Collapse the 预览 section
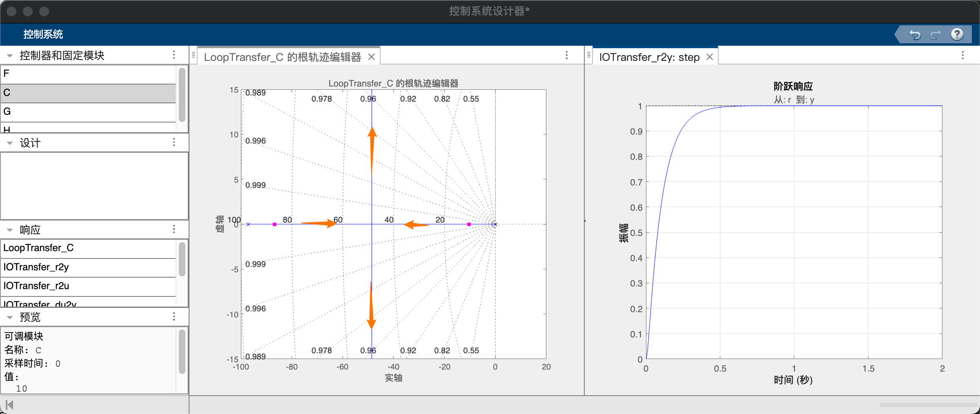 10,317
